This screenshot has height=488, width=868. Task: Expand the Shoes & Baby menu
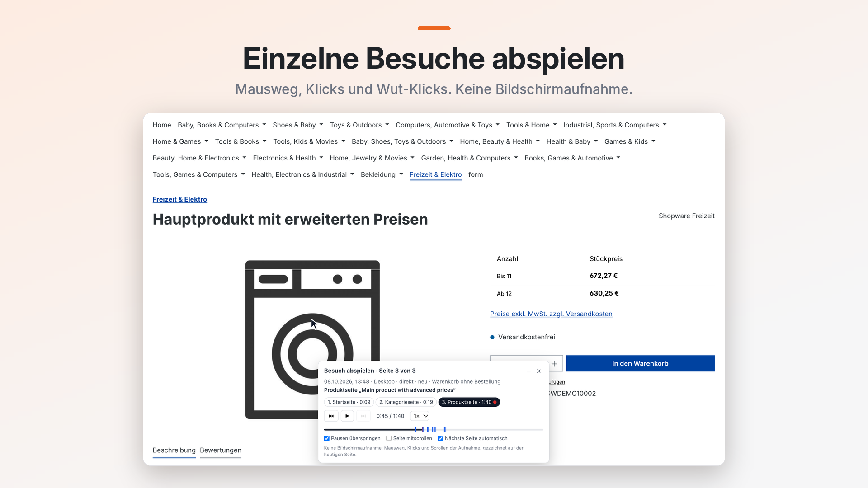click(298, 125)
